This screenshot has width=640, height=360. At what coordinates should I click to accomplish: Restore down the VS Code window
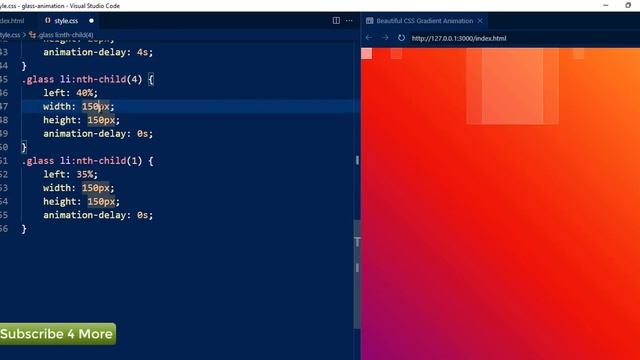(628, 5)
